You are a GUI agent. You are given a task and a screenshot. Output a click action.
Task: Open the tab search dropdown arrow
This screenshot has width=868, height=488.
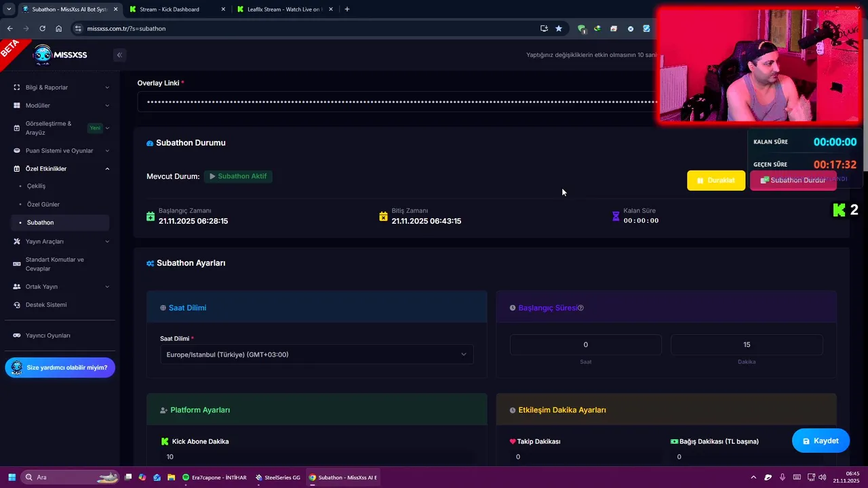(x=9, y=9)
